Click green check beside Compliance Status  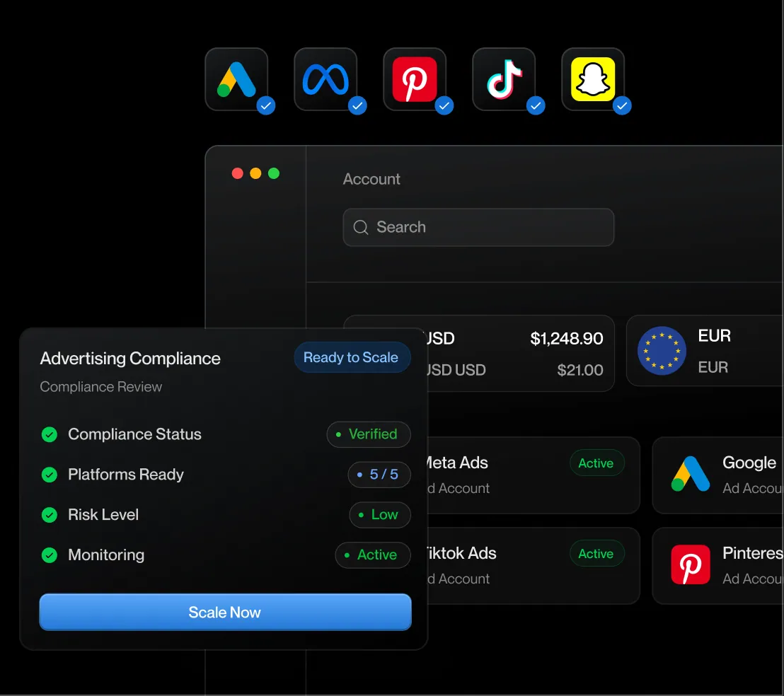(x=49, y=434)
